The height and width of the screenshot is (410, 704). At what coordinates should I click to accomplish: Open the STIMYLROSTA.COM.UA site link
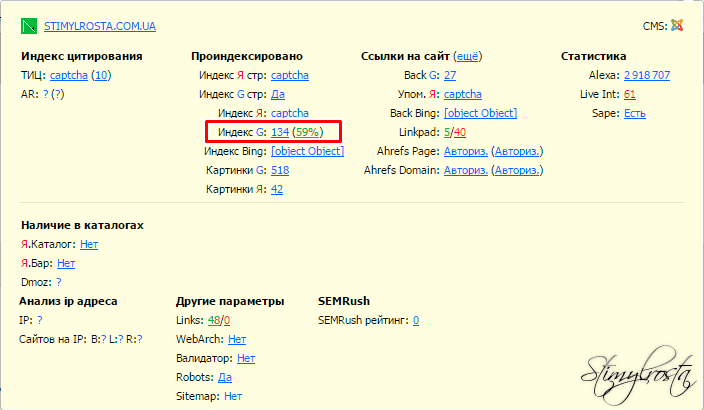click(100, 26)
